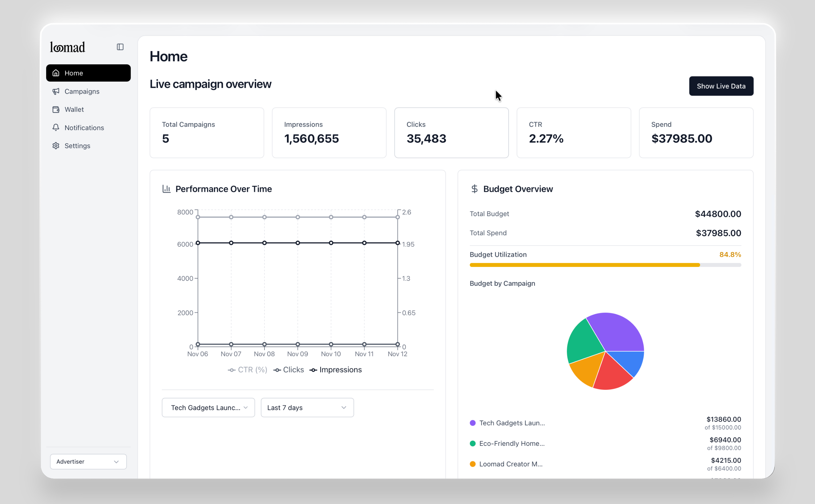Open the Tech Gadgets Launch campaign dropdown
Image resolution: width=815 pixels, height=504 pixels.
208,407
